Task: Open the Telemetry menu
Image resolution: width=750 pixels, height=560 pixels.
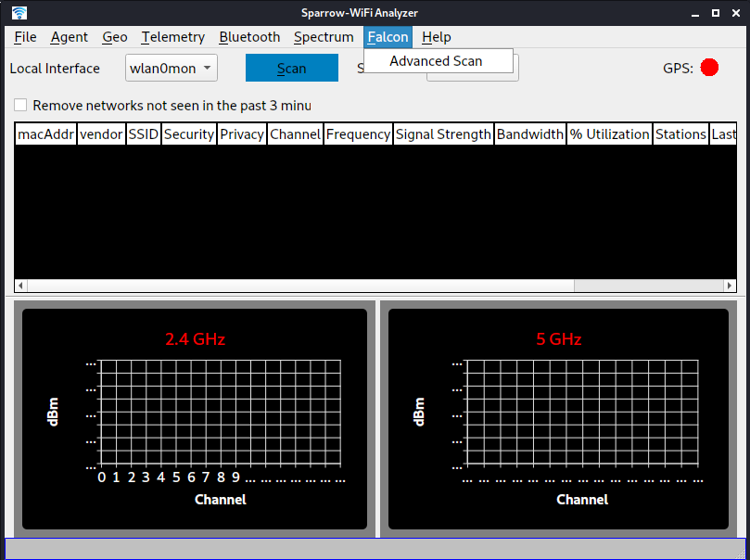Action: point(173,37)
